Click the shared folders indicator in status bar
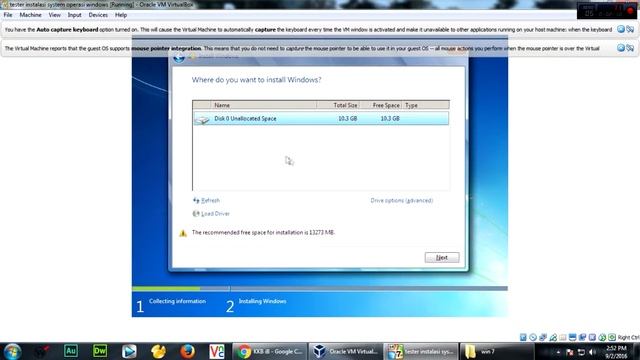Viewport: 640px width, 360px height. click(563, 337)
